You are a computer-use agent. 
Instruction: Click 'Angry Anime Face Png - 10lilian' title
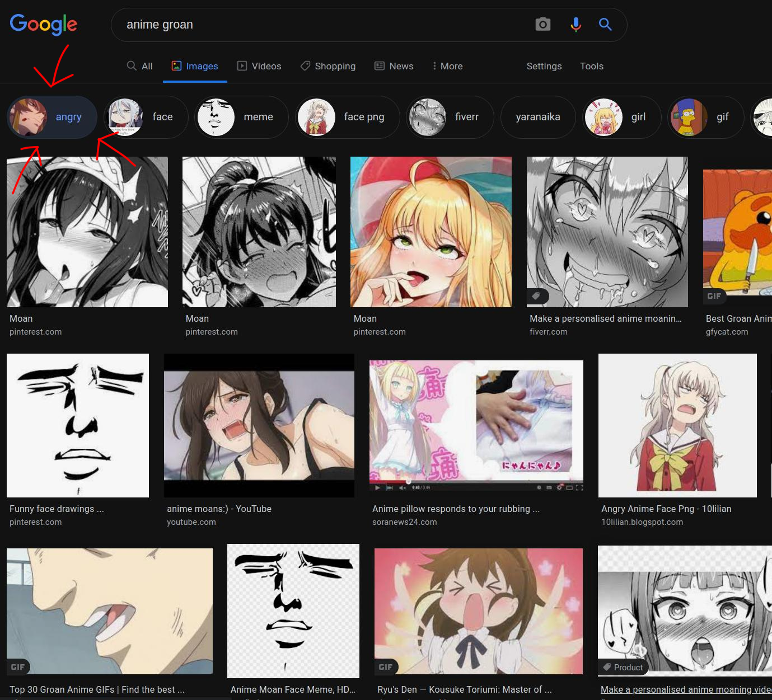(666, 509)
